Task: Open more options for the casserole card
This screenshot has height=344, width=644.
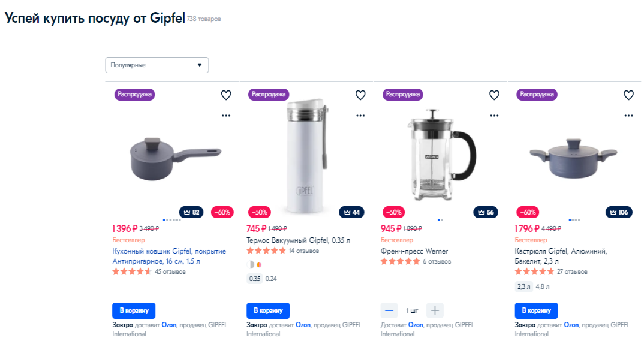Action: [628, 116]
